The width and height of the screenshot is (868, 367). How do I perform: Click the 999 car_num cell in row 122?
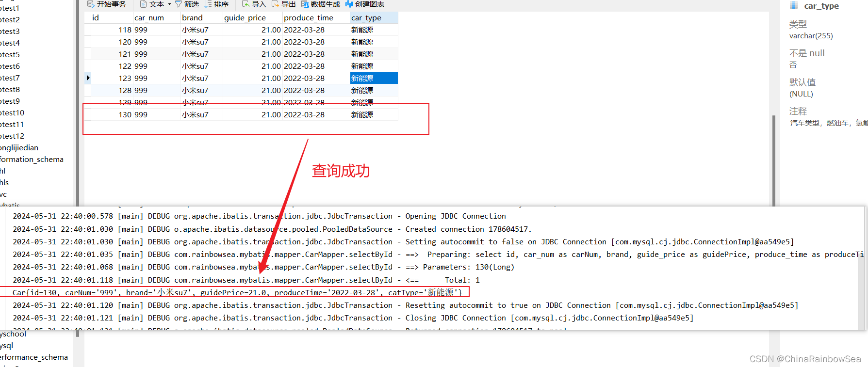pyautogui.click(x=157, y=66)
